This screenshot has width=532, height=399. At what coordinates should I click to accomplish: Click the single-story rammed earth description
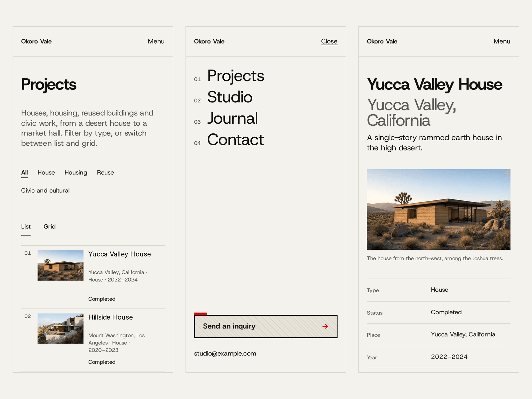click(x=434, y=143)
